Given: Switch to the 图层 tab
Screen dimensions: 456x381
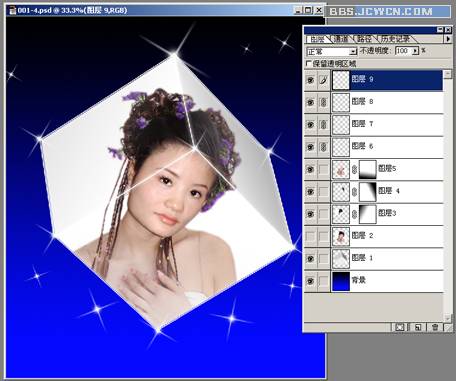Looking at the screenshot, I should point(317,39).
